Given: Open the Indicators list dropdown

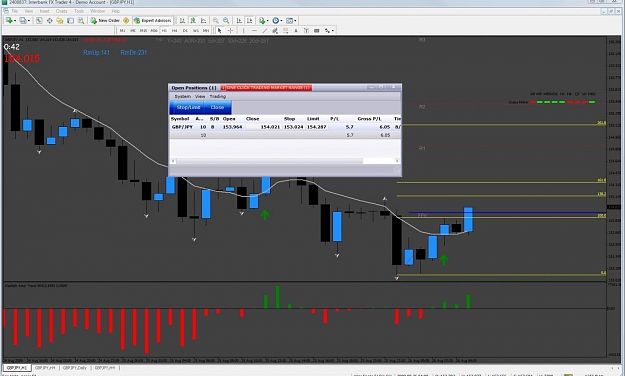Looking at the screenshot, I should [x=263, y=20].
